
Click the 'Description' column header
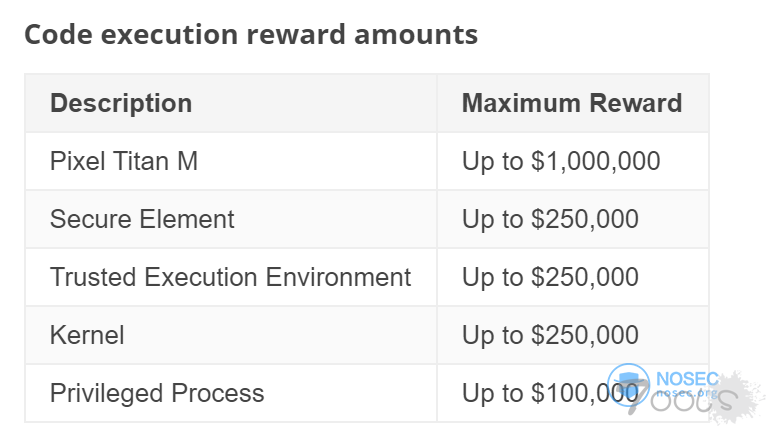coord(121,103)
